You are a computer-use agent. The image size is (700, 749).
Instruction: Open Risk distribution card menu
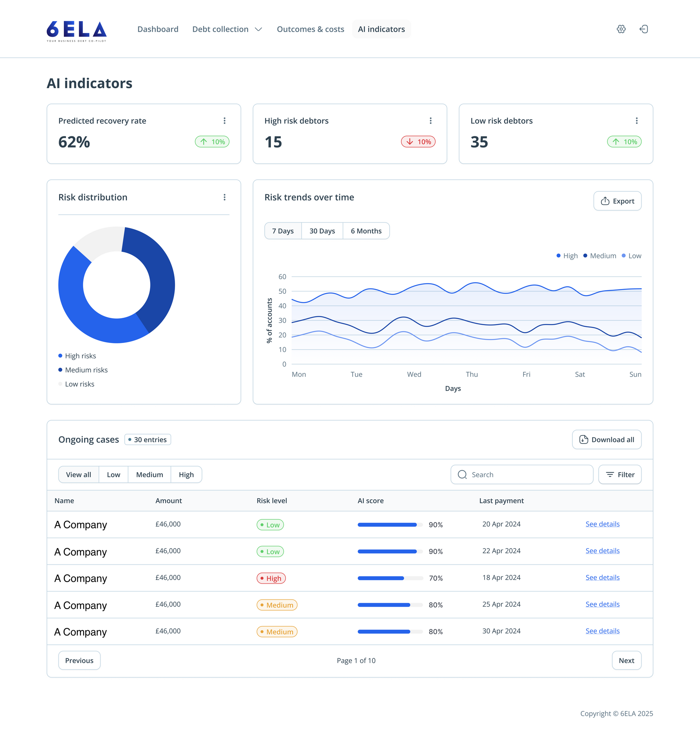[x=224, y=198]
